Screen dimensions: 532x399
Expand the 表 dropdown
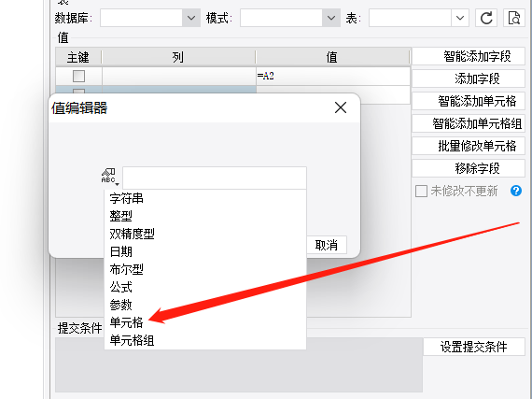coord(460,18)
